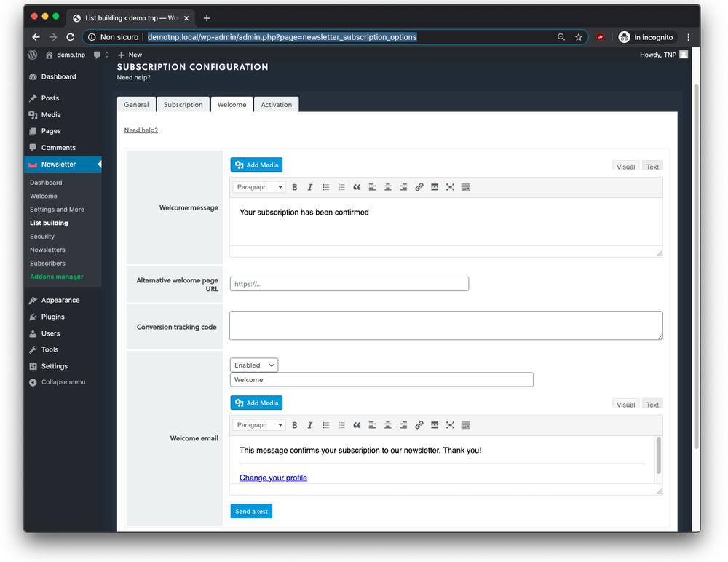Open the New content menu in admin bar

click(x=130, y=55)
